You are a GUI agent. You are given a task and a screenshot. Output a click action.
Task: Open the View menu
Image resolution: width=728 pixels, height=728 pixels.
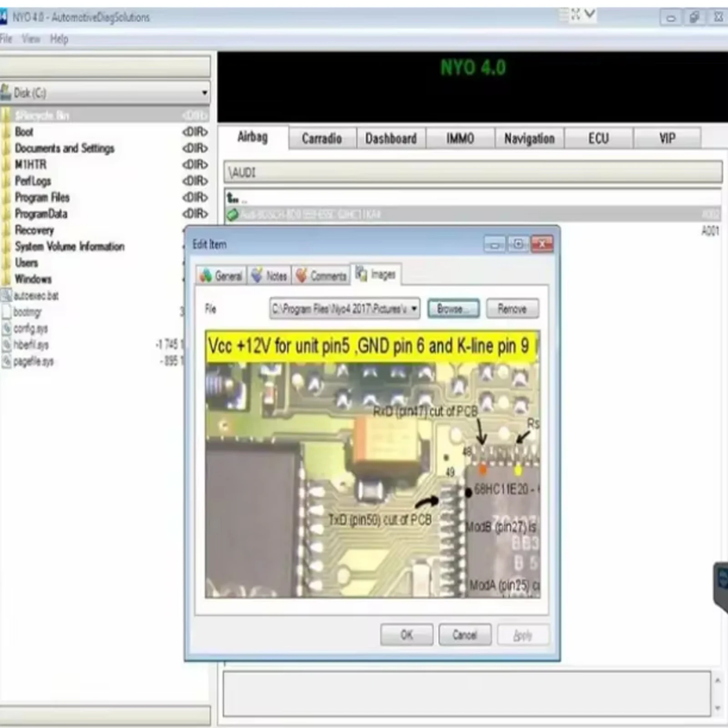point(31,39)
